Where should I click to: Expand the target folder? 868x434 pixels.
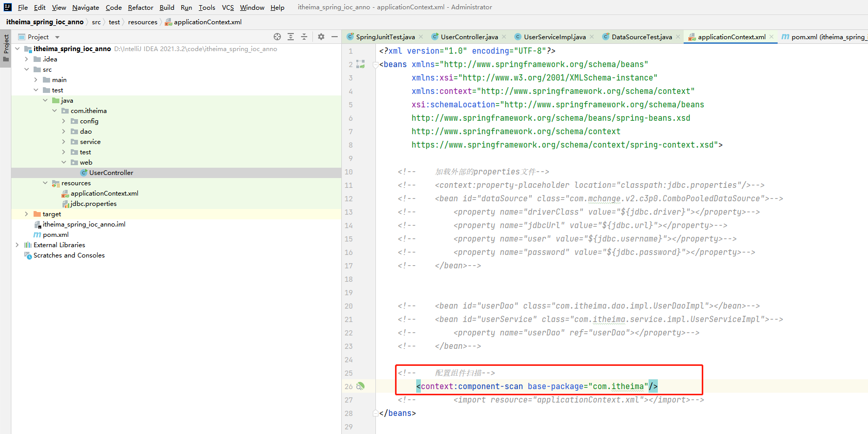26,214
